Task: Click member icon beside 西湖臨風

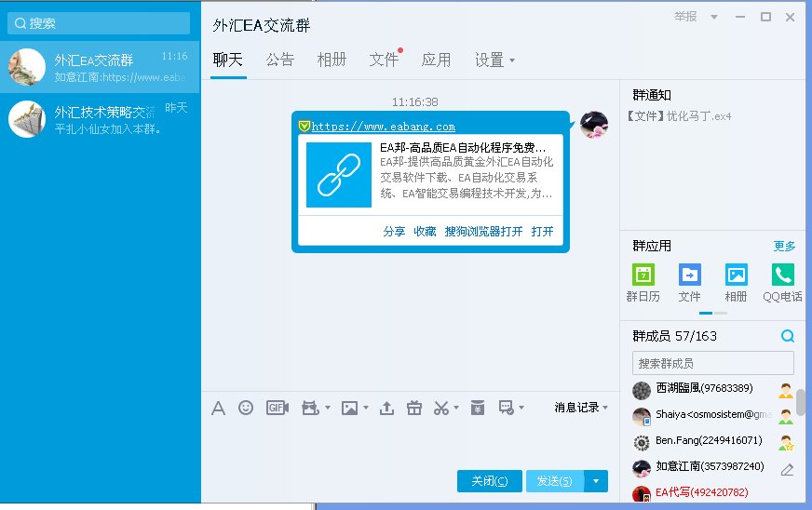Action: coord(786,390)
